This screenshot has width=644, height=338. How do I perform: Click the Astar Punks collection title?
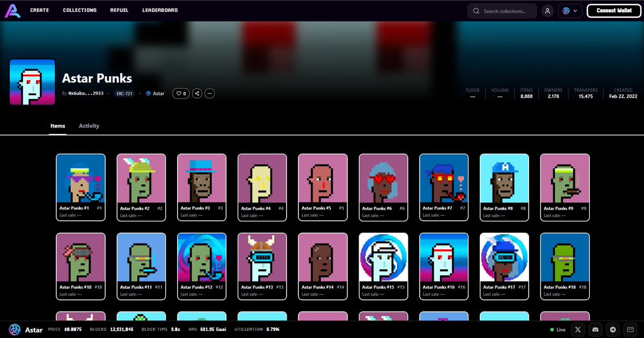pyautogui.click(x=97, y=78)
